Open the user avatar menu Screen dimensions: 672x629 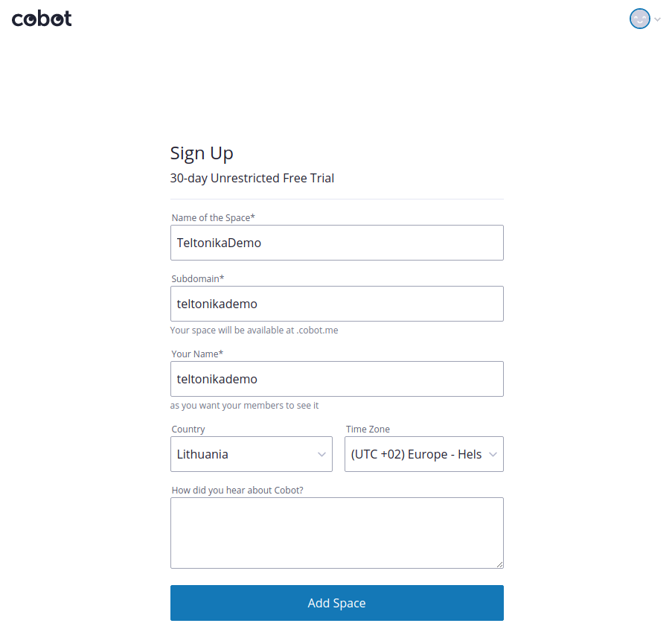[x=639, y=19]
